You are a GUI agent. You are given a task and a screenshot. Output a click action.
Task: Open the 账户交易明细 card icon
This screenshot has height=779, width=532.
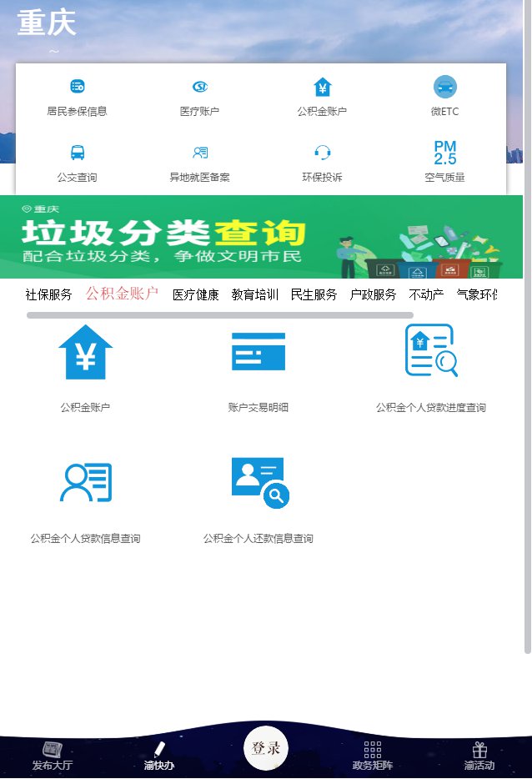pos(258,351)
